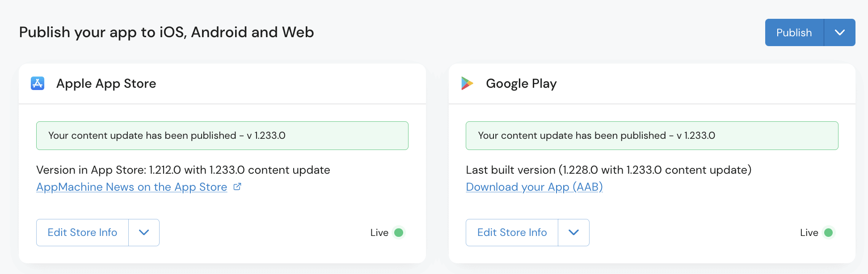Viewport: 868px width, 274px height.
Task: Expand Apple App Store Edit Store Info dropdown
Action: (143, 232)
